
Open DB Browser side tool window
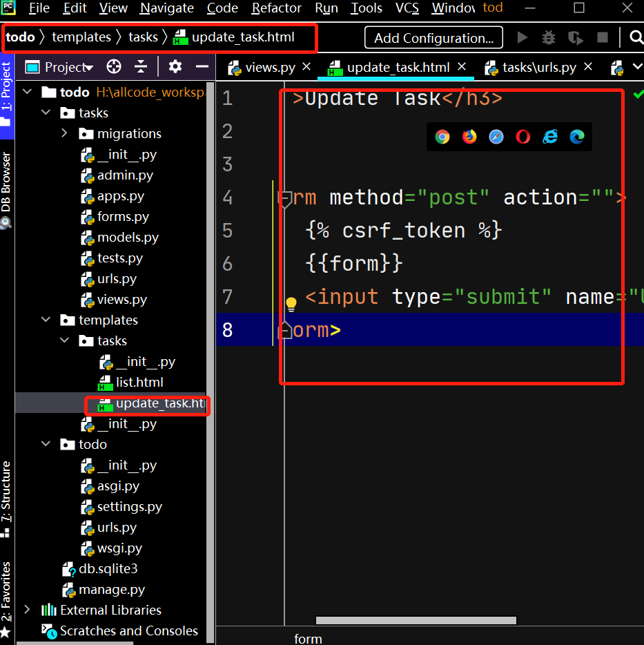click(6, 191)
